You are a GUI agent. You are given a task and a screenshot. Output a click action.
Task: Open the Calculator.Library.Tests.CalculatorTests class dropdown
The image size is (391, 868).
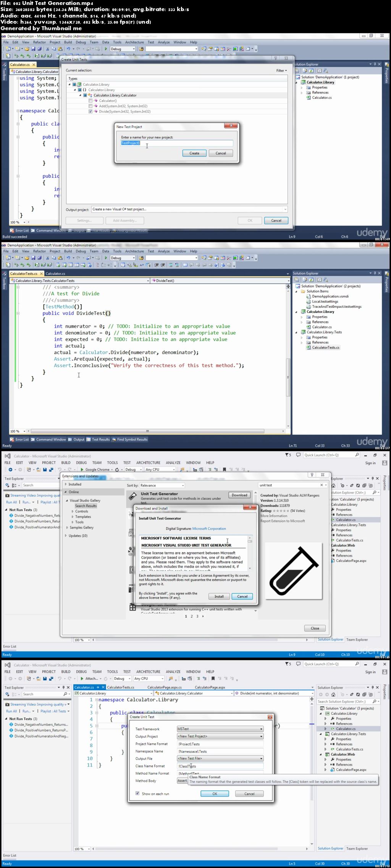tap(79, 281)
